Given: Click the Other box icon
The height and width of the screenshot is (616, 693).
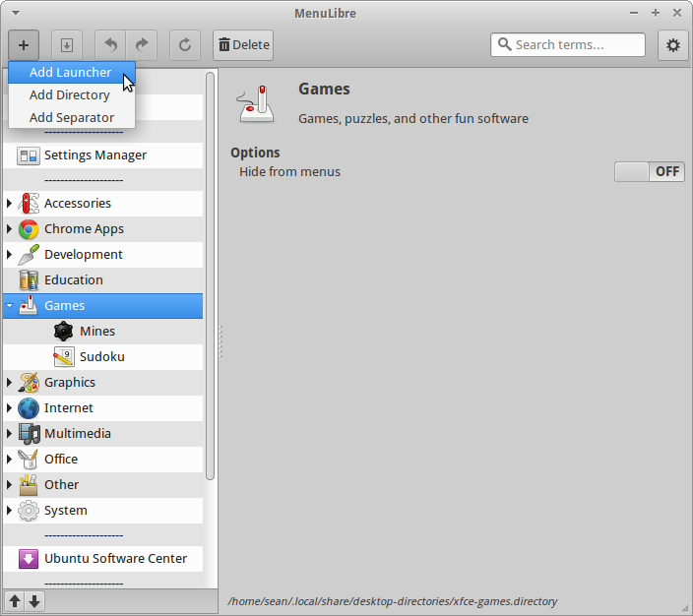Looking at the screenshot, I should [29, 485].
